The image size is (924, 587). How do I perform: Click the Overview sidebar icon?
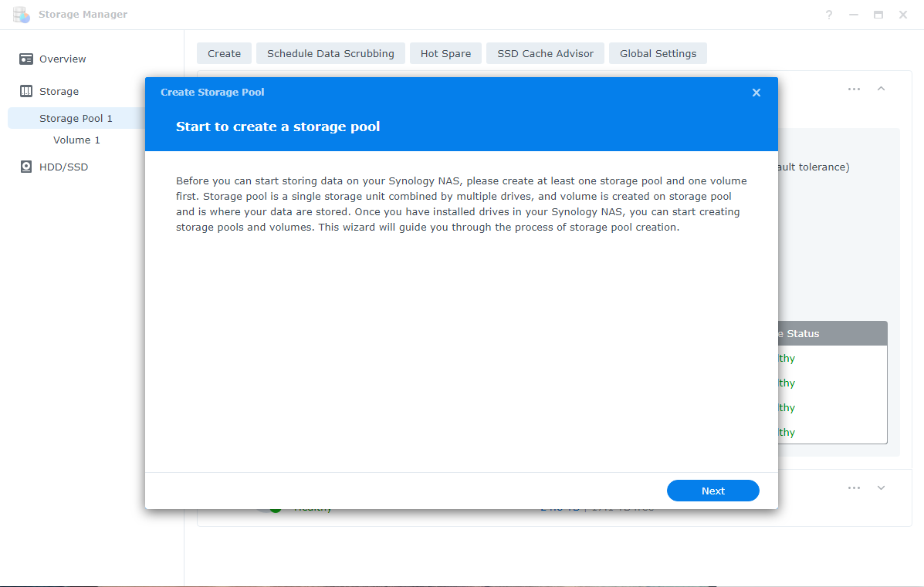pyautogui.click(x=26, y=59)
